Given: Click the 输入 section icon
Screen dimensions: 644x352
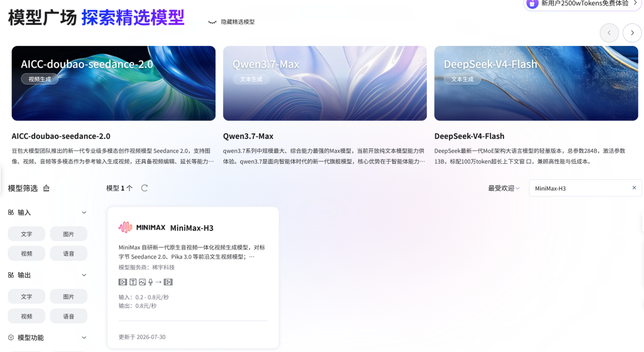Looking at the screenshot, I should [11, 213].
